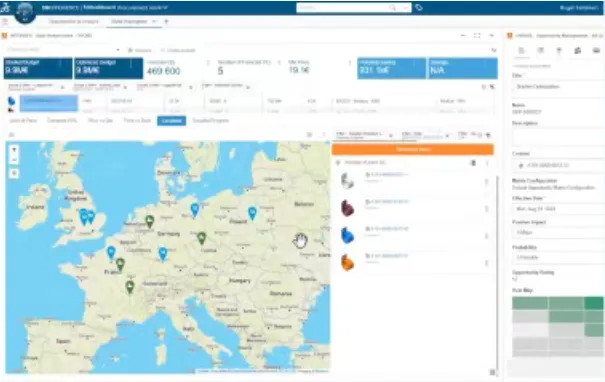The height and width of the screenshot is (382, 605).
Task: Remove the second filter chip with its X
Action: click(125, 88)
